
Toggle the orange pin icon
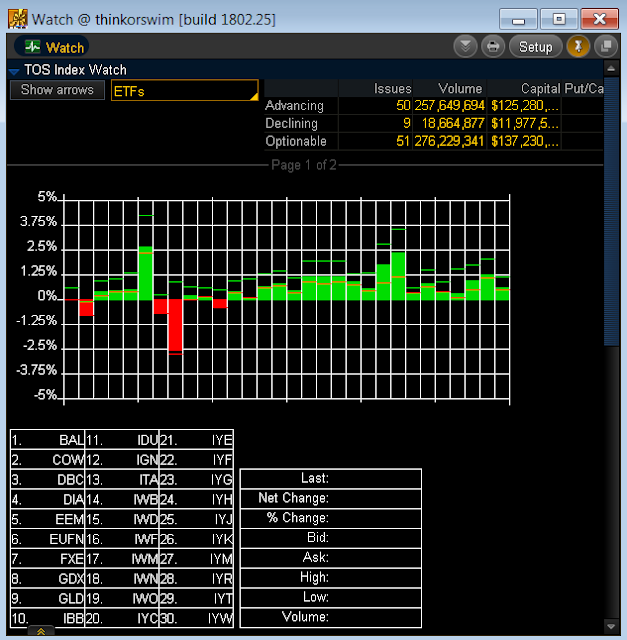pyautogui.click(x=578, y=47)
